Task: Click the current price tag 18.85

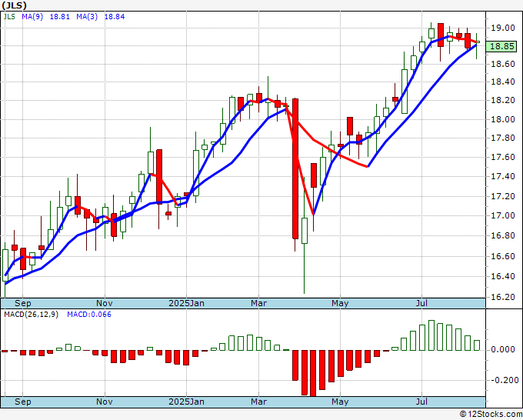Action: (x=501, y=46)
